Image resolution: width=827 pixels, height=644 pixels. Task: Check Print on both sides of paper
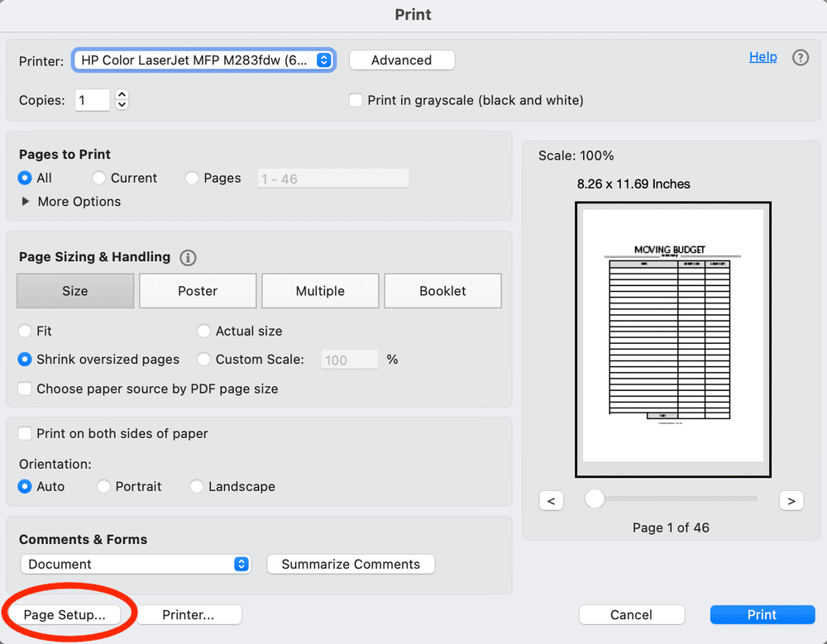click(25, 433)
